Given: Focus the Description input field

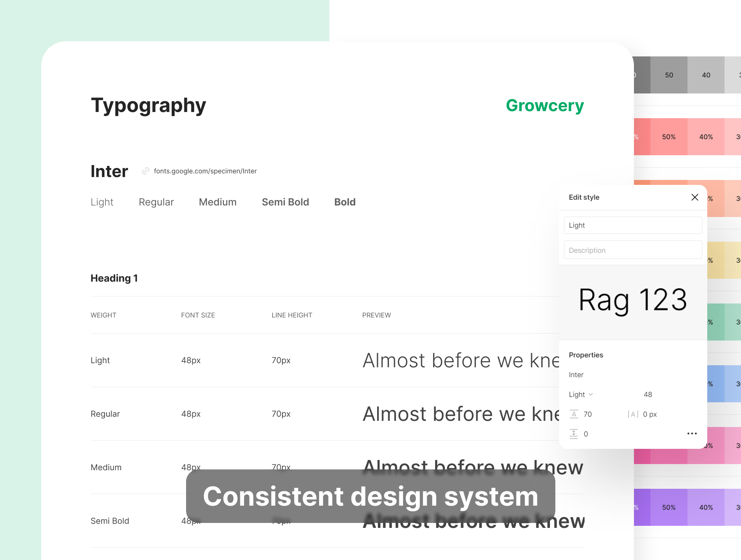Looking at the screenshot, I should click(632, 250).
